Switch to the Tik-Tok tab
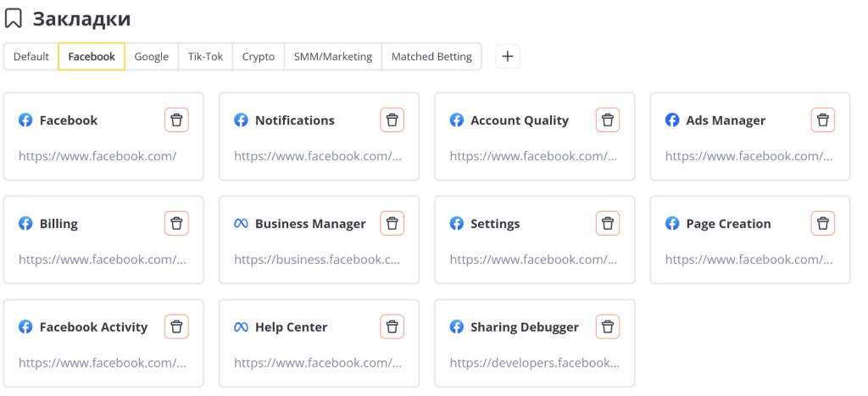The height and width of the screenshot is (396, 868). (x=205, y=57)
